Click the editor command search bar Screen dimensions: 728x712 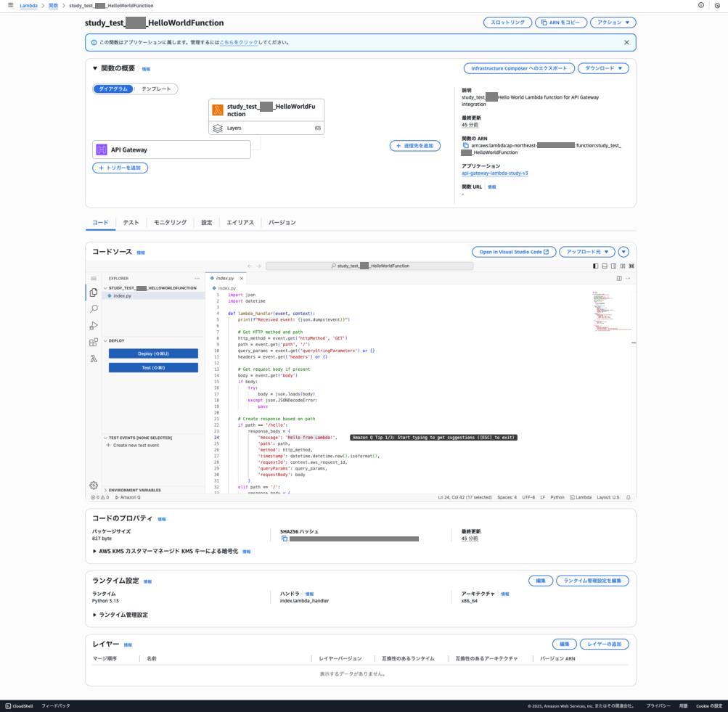[x=369, y=266]
